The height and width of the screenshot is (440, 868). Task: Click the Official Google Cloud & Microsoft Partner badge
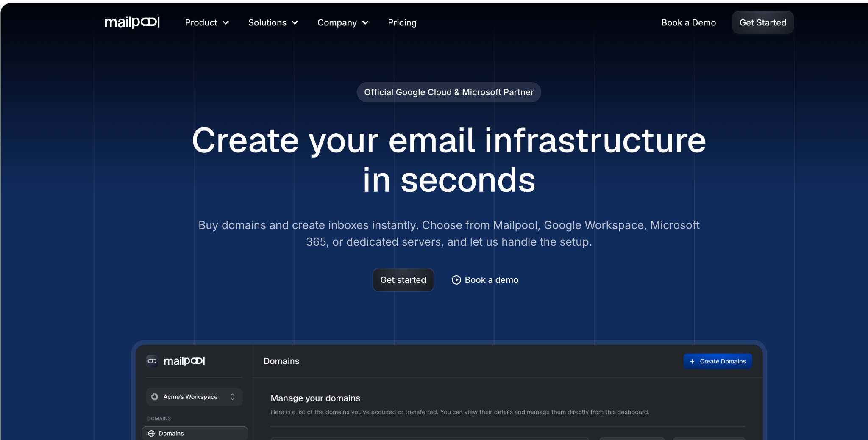tap(449, 92)
